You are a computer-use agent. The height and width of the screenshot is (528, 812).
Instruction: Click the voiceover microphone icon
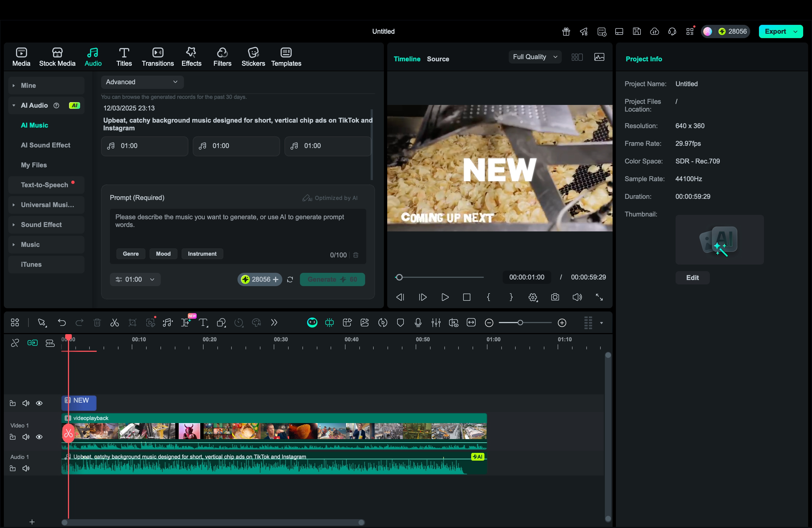click(418, 323)
